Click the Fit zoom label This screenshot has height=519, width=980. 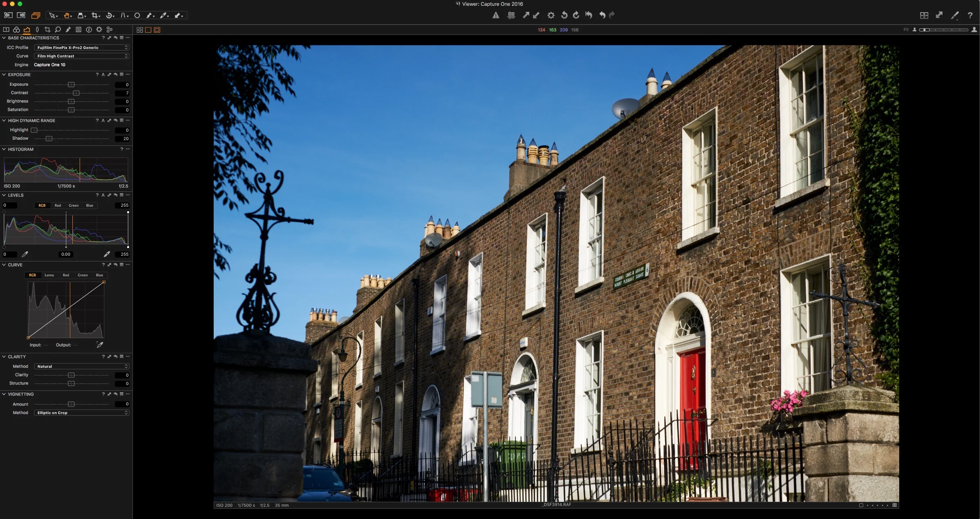906,29
